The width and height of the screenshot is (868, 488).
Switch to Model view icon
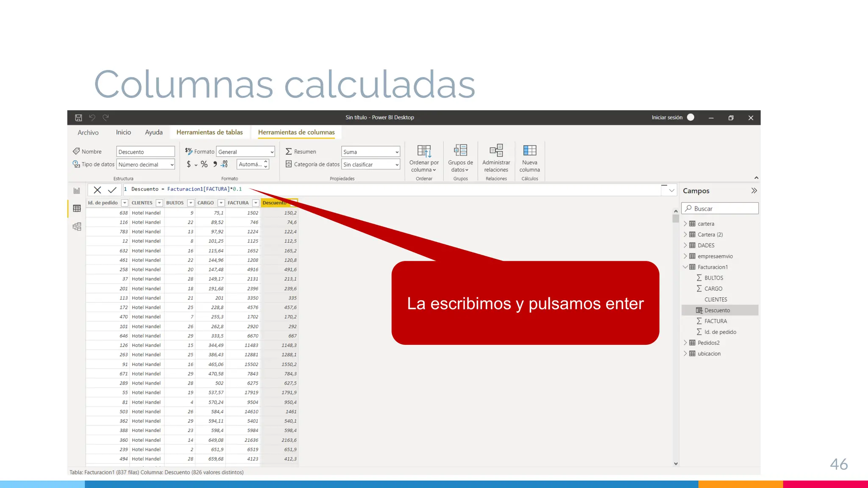tap(77, 227)
